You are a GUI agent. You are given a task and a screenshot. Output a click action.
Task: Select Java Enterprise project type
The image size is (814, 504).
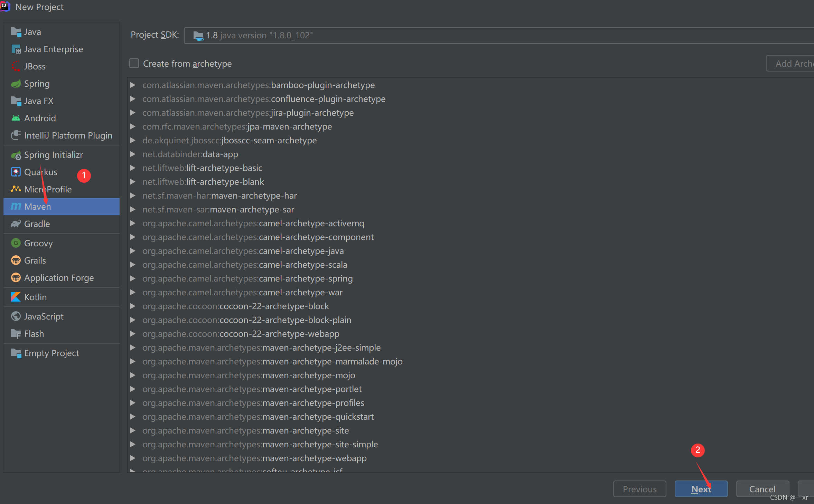[x=53, y=49]
